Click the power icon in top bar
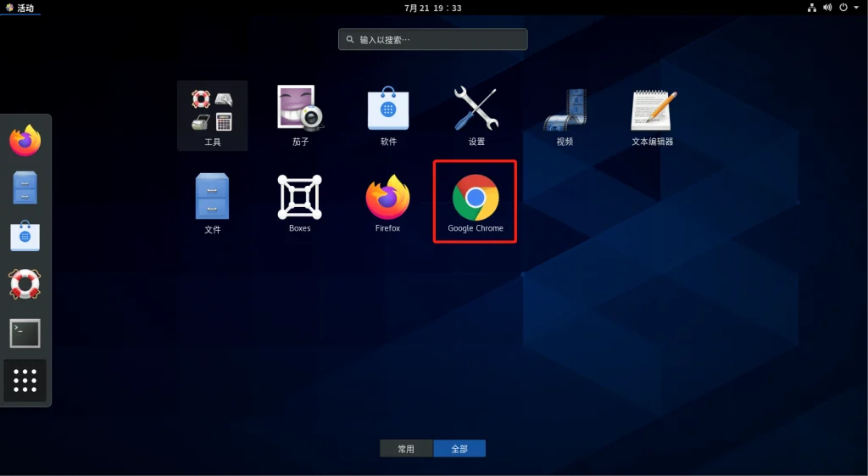Screen dimensions: 868x476 [x=843, y=8]
